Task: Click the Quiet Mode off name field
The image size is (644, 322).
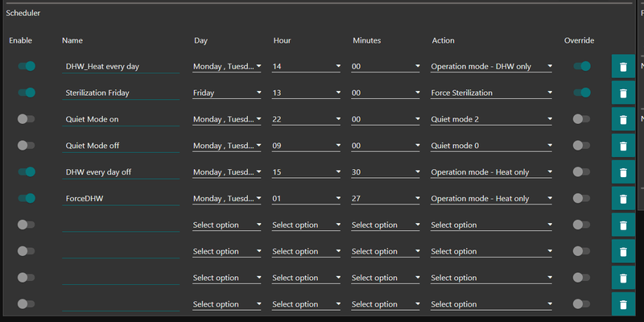Action: click(x=121, y=146)
